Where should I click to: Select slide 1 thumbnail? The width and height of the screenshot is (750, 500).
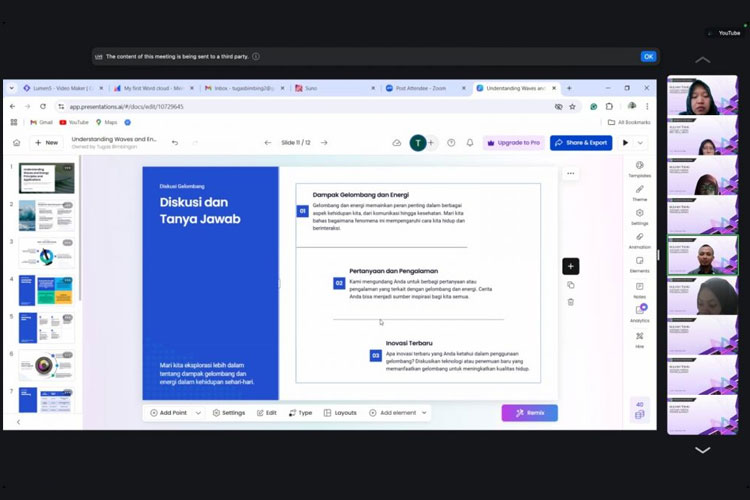click(46, 178)
